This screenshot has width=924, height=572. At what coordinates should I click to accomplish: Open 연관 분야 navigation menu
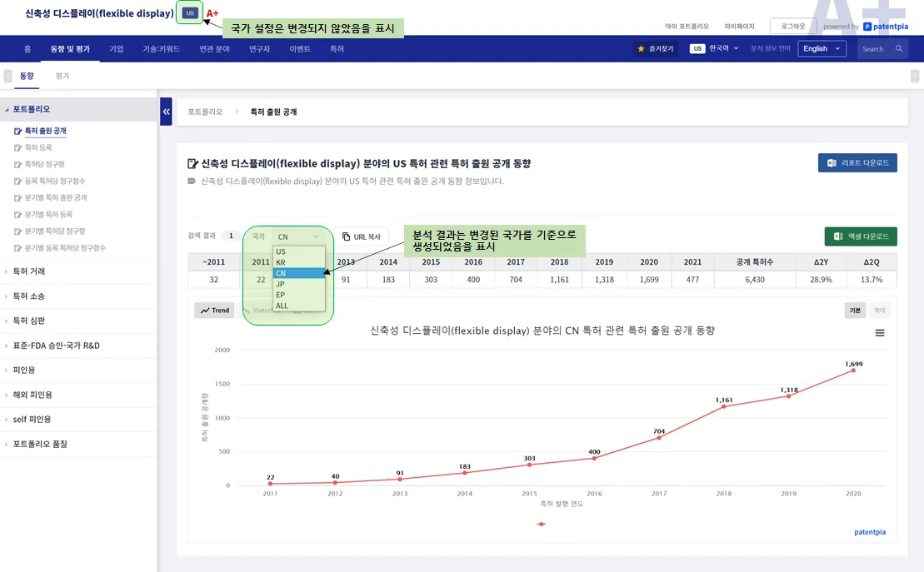pyautogui.click(x=214, y=49)
